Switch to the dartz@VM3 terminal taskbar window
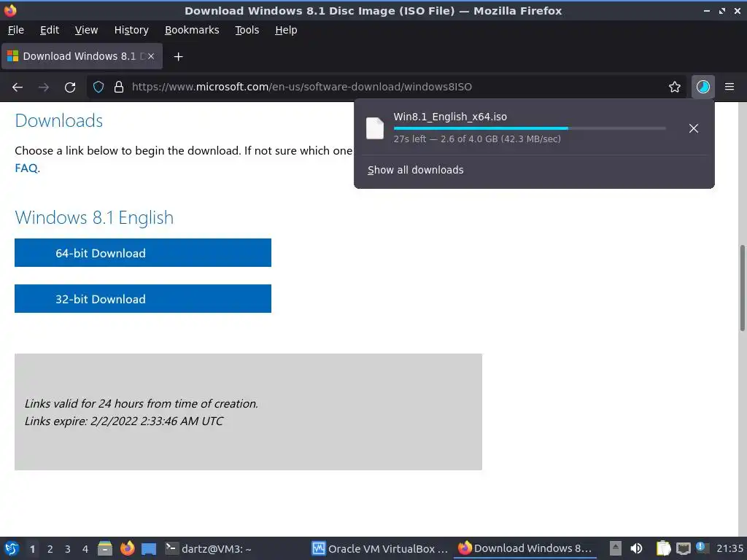 click(208, 548)
